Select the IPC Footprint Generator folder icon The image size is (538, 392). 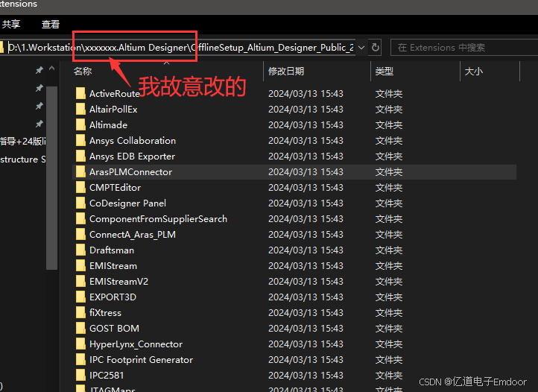[x=80, y=360]
